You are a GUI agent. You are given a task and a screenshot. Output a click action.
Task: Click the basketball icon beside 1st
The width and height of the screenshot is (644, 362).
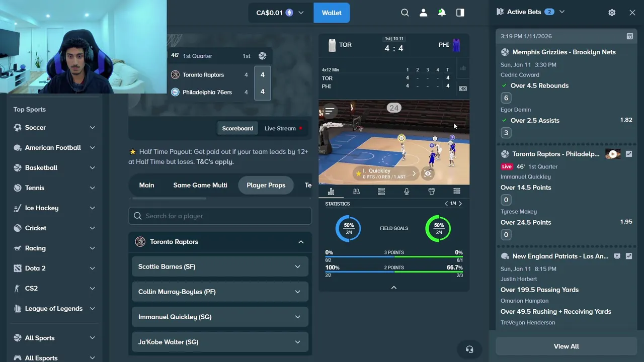[262, 56]
